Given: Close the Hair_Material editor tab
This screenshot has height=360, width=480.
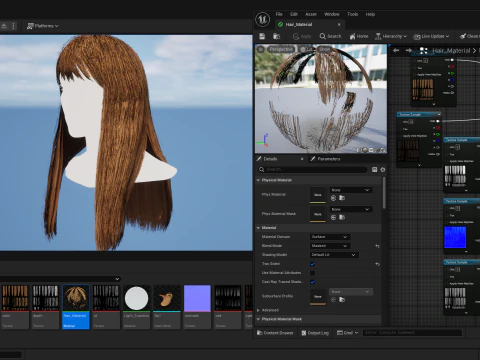Looking at the screenshot, I should click(x=339, y=25).
